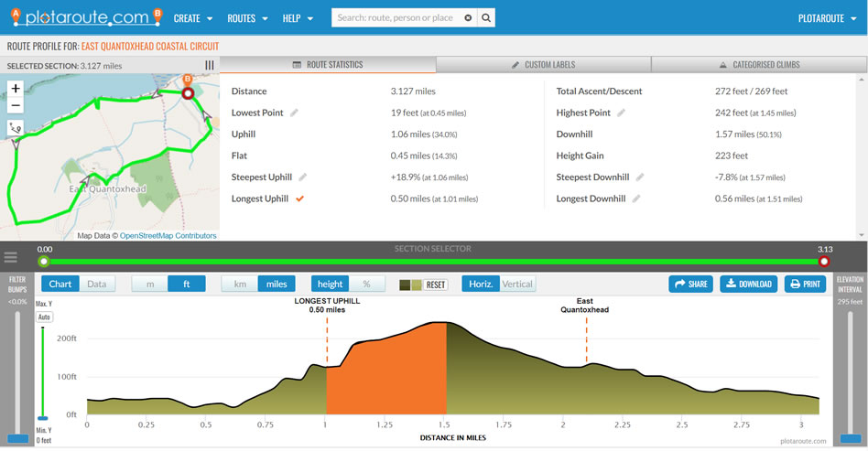This screenshot has height=451, width=868.
Task: Edit label pencil next to Lowest Point
Action: pyautogui.click(x=294, y=113)
